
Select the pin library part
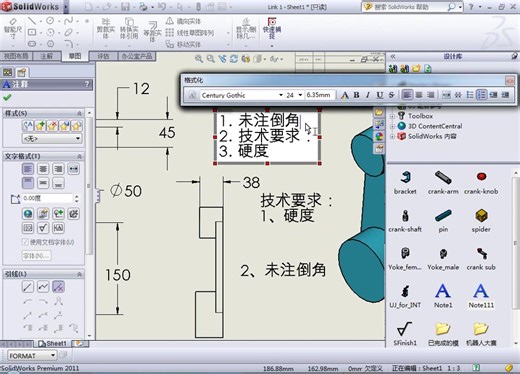[443, 220]
